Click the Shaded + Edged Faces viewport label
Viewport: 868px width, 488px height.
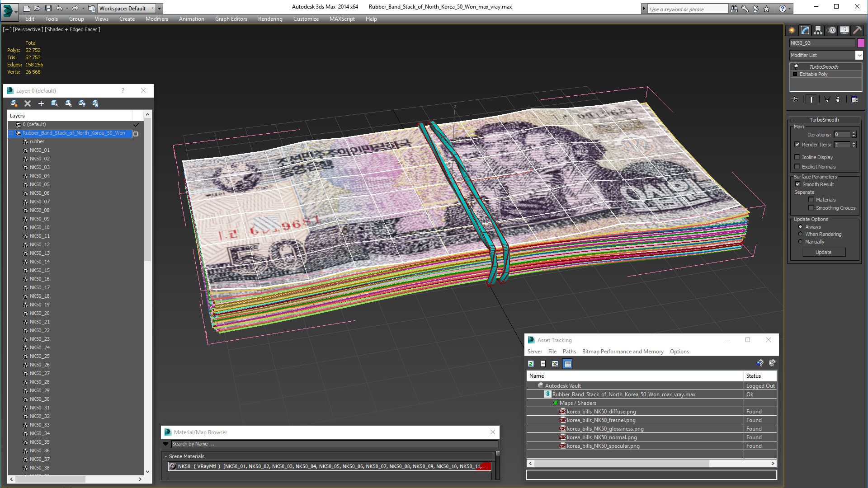[72, 29]
